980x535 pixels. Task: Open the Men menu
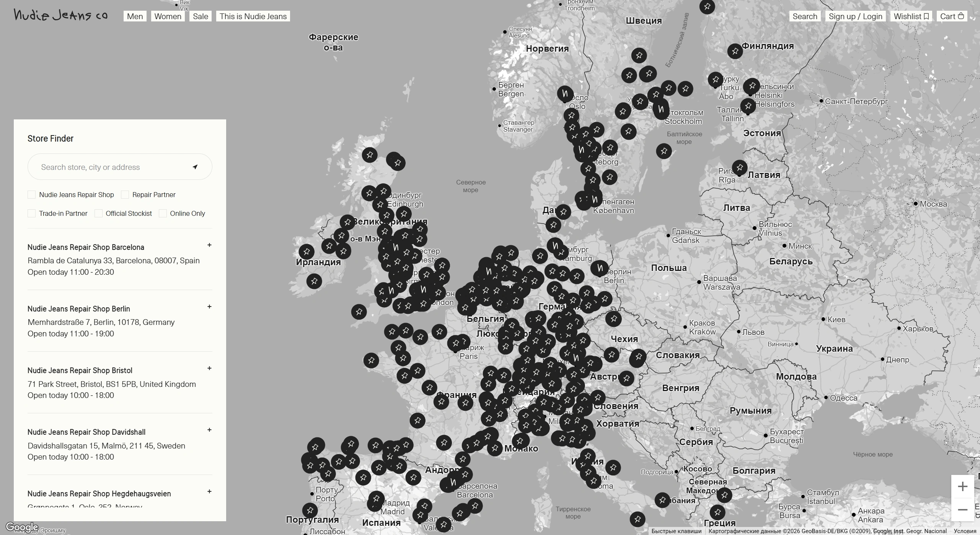pos(135,16)
